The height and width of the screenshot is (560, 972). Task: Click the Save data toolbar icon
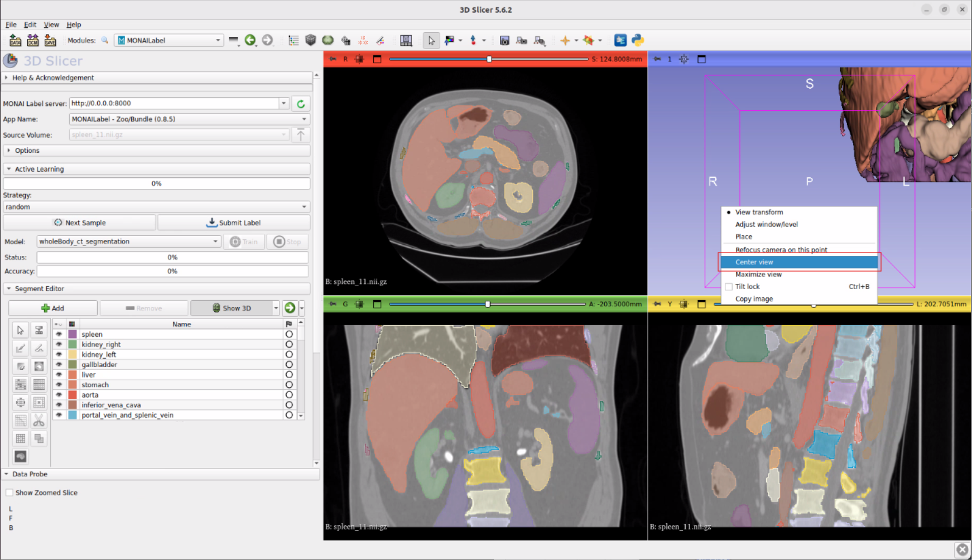(50, 40)
